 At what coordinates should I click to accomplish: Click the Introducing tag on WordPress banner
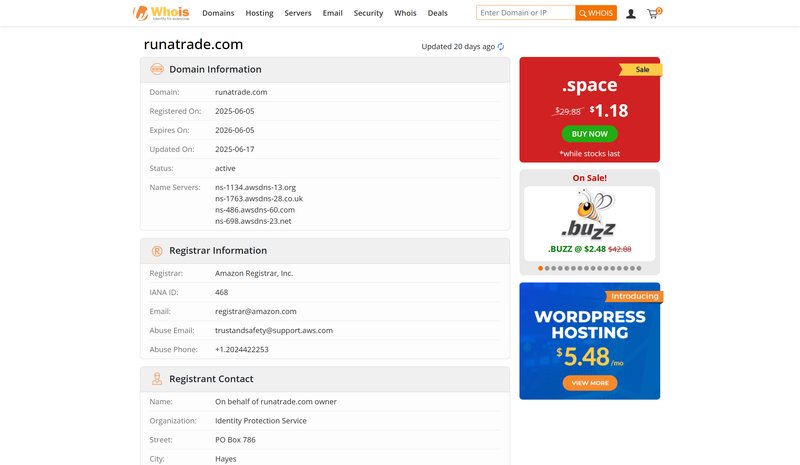pos(634,296)
